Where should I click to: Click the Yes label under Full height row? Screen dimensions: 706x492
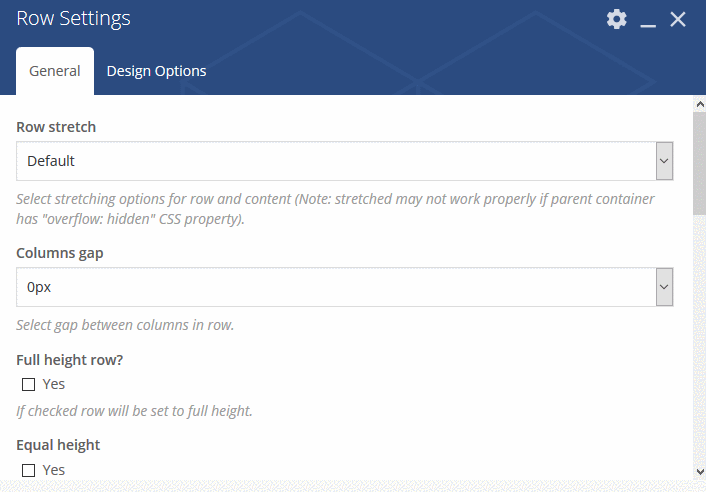[x=54, y=384]
